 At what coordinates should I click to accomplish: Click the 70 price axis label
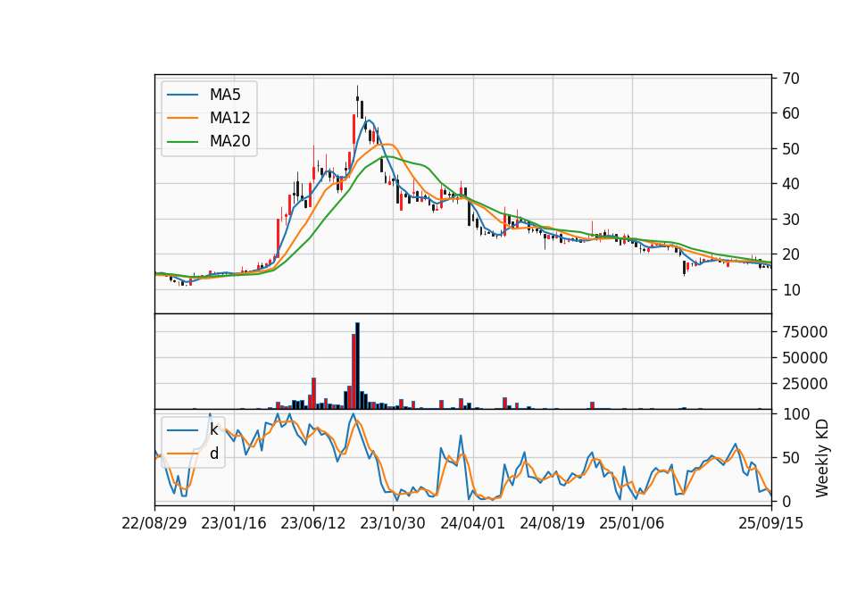click(791, 79)
